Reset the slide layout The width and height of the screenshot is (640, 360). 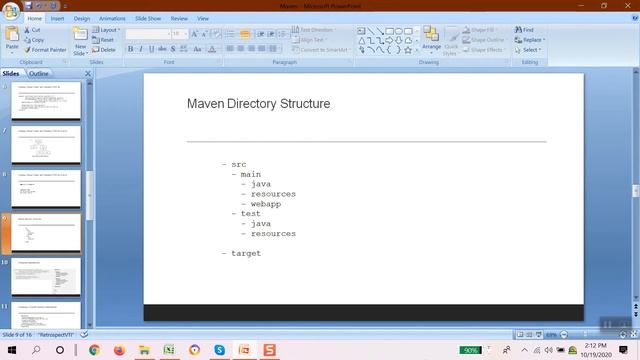[103, 40]
